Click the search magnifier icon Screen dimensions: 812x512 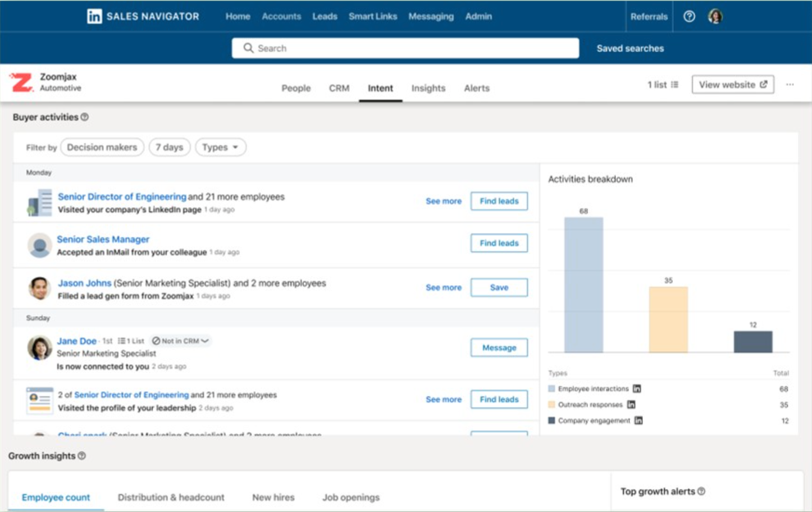click(248, 48)
